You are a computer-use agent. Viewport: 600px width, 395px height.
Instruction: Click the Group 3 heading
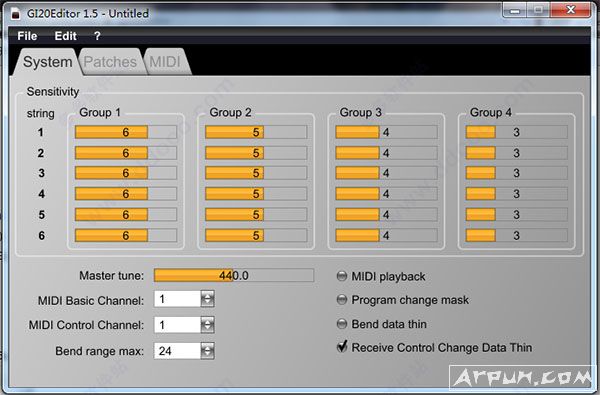pos(360,113)
